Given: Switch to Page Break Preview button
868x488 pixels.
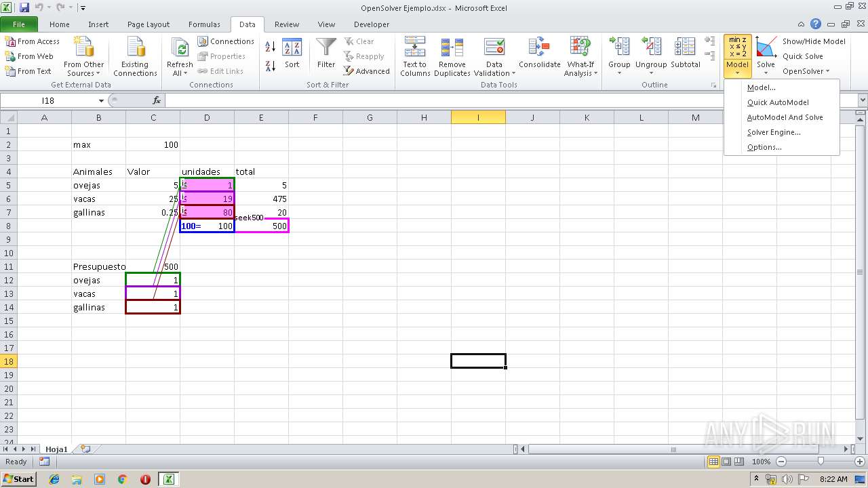Looking at the screenshot, I should click(x=739, y=462).
